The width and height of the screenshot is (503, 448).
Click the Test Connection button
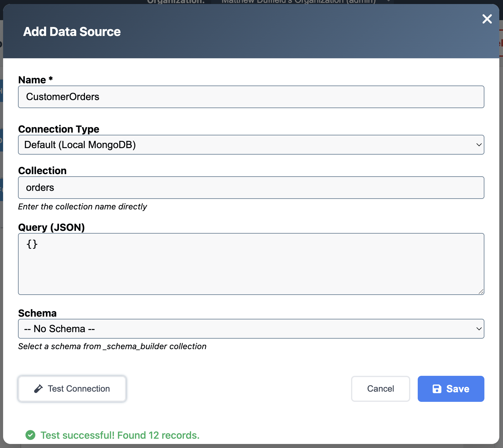point(72,389)
